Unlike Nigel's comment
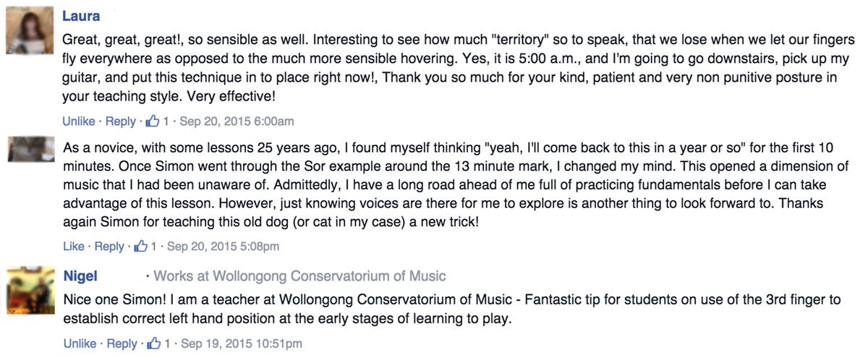The height and width of the screenshot is (358, 868). click(80, 344)
